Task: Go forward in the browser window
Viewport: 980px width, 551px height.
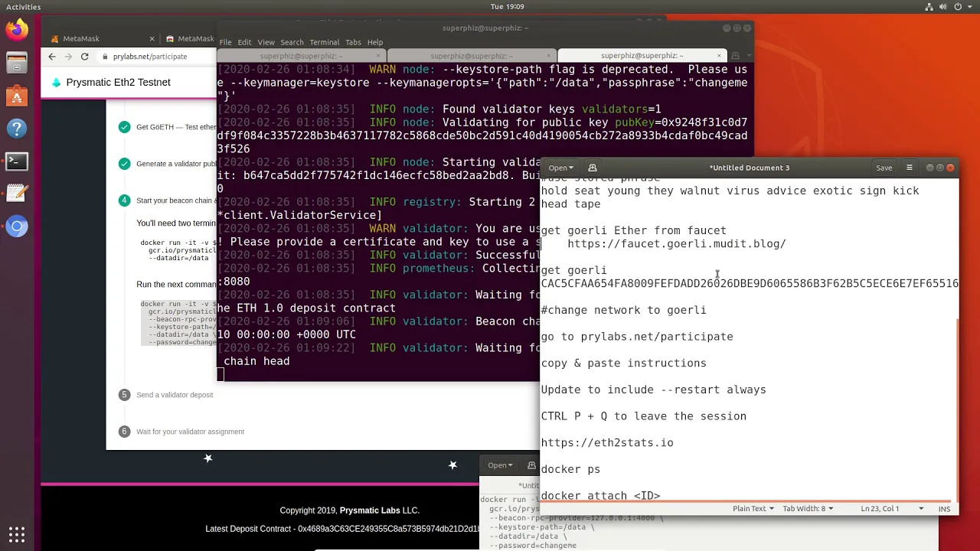Action: click(68, 57)
